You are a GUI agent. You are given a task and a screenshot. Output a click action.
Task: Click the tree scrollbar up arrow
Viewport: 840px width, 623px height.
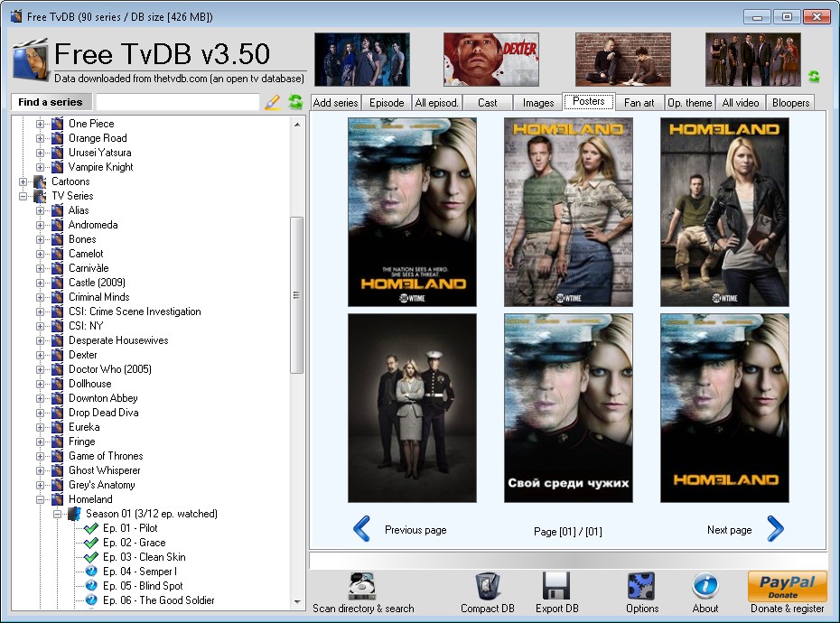297,125
